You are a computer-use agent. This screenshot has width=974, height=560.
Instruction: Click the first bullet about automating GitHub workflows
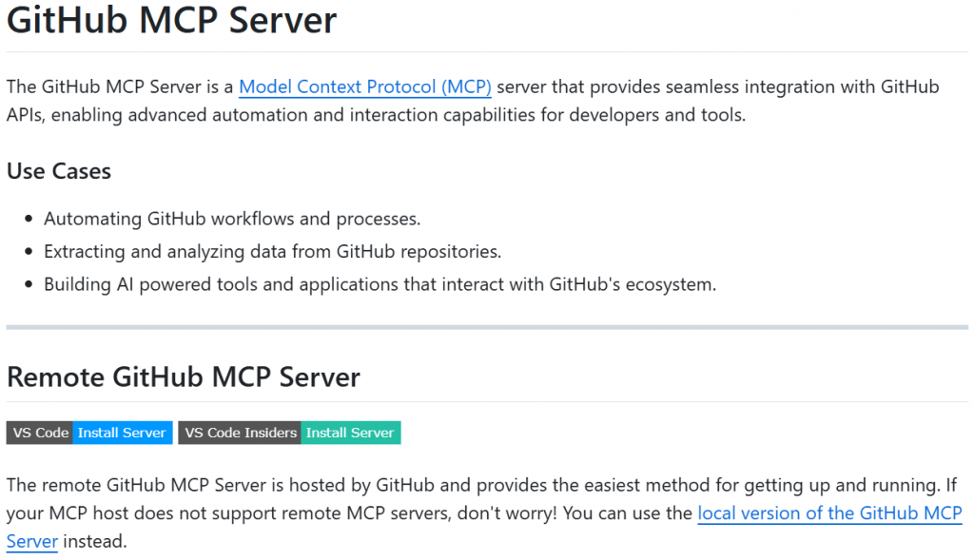pos(232,219)
